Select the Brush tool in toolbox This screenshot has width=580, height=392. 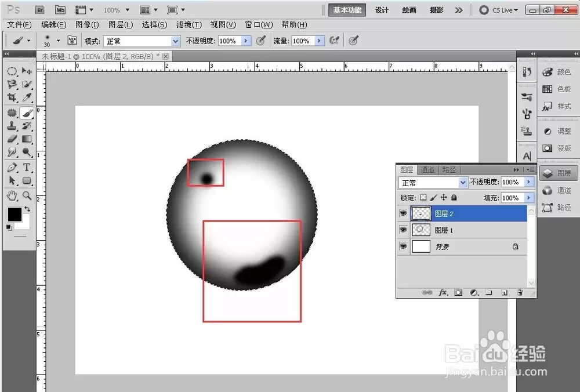[x=27, y=112]
